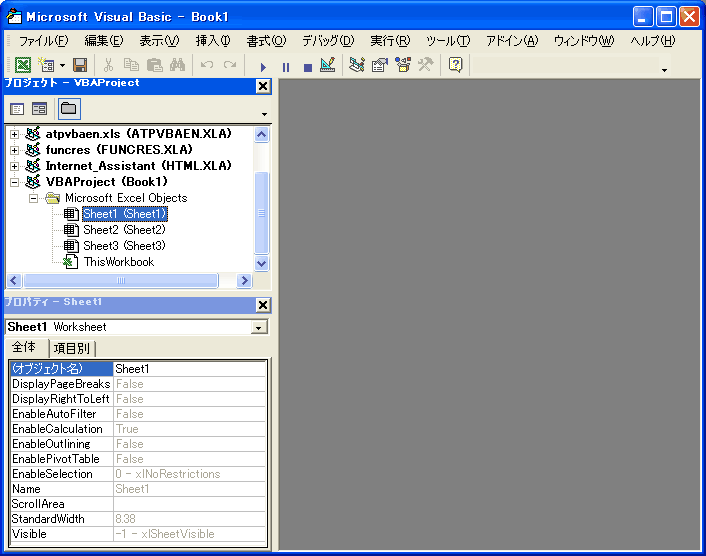Click the Cut scissors icon
The width and height of the screenshot is (706, 556).
coord(108,65)
